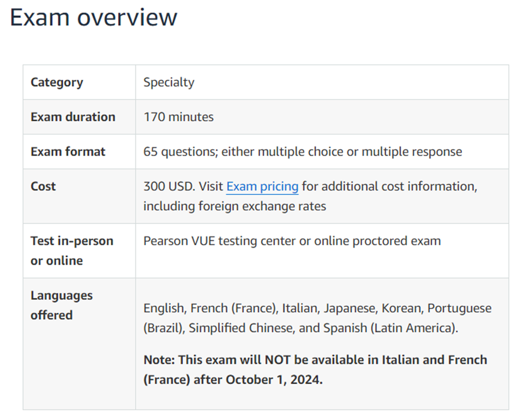Click the Exam format row label

pos(68,152)
